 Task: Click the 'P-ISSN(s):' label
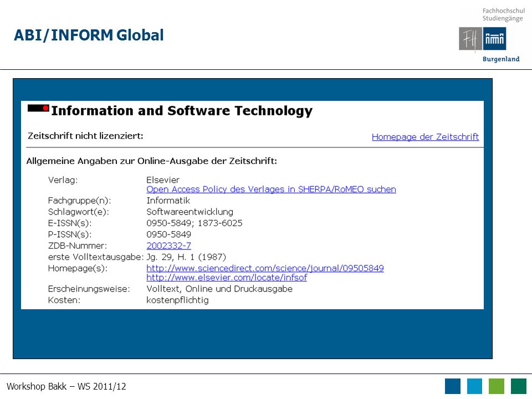pyautogui.click(x=70, y=234)
